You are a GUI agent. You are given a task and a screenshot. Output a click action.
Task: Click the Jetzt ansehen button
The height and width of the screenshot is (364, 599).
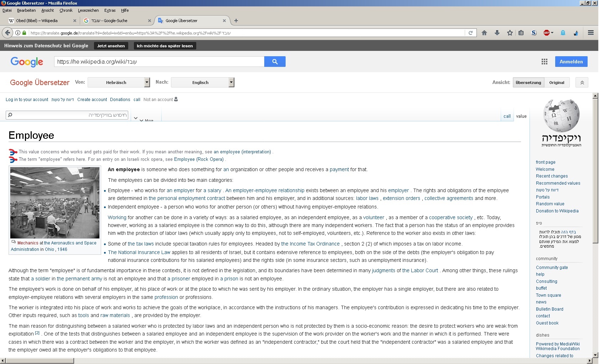[111, 46]
